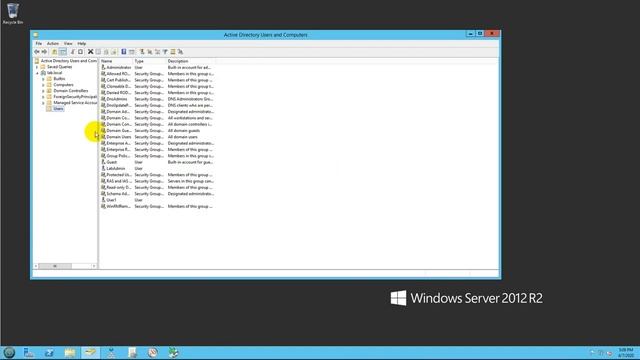Click the 'All domain users' description

[x=182, y=137]
